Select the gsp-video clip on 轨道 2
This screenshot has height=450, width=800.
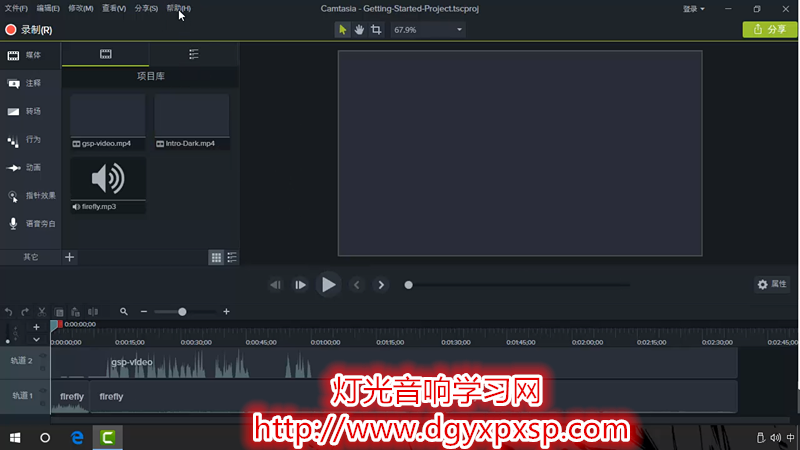[394, 363]
